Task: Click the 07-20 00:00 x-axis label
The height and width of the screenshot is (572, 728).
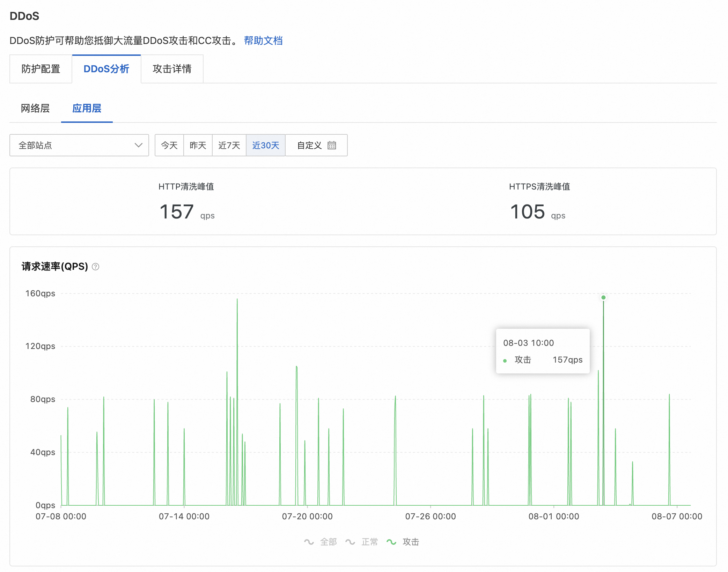Action: [x=307, y=517]
